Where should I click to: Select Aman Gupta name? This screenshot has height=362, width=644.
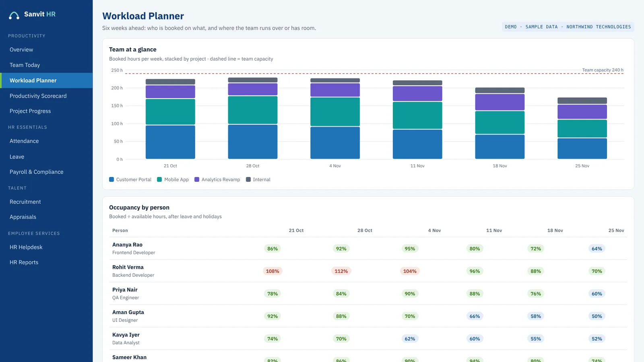pyautogui.click(x=128, y=312)
